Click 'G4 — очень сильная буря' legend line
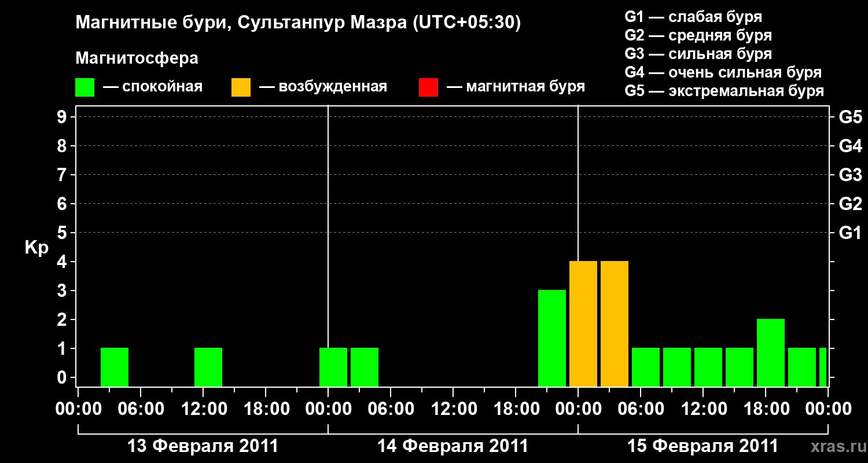868x463 pixels. (x=723, y=72)
